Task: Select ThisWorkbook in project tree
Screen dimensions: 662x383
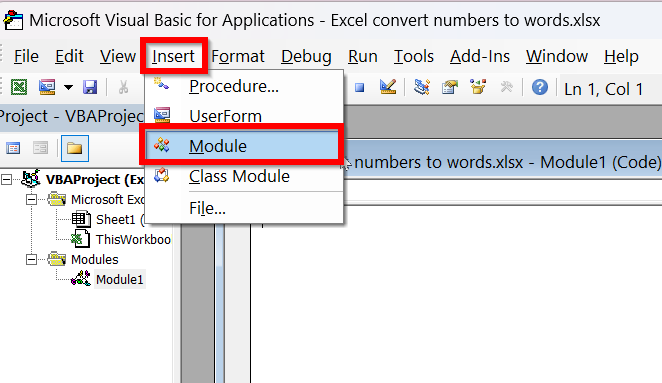Action: click(133, 239)
